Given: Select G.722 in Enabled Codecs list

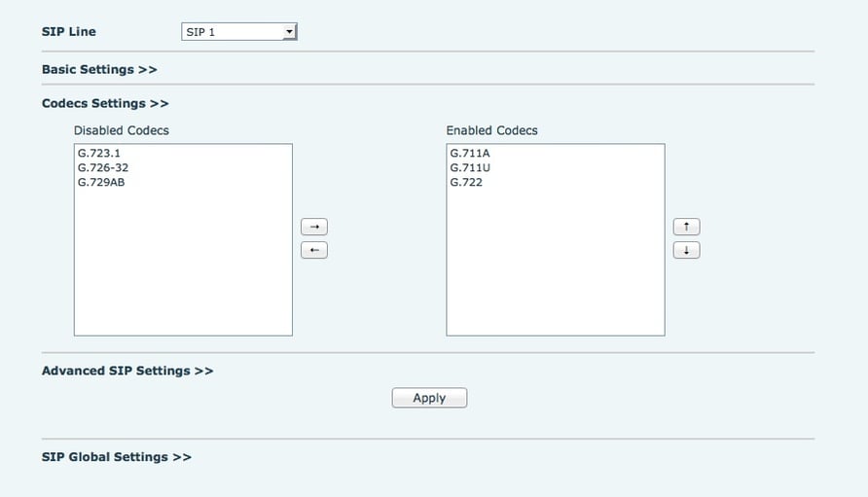Looking at the screenshot, I should (x=466, y=182).
